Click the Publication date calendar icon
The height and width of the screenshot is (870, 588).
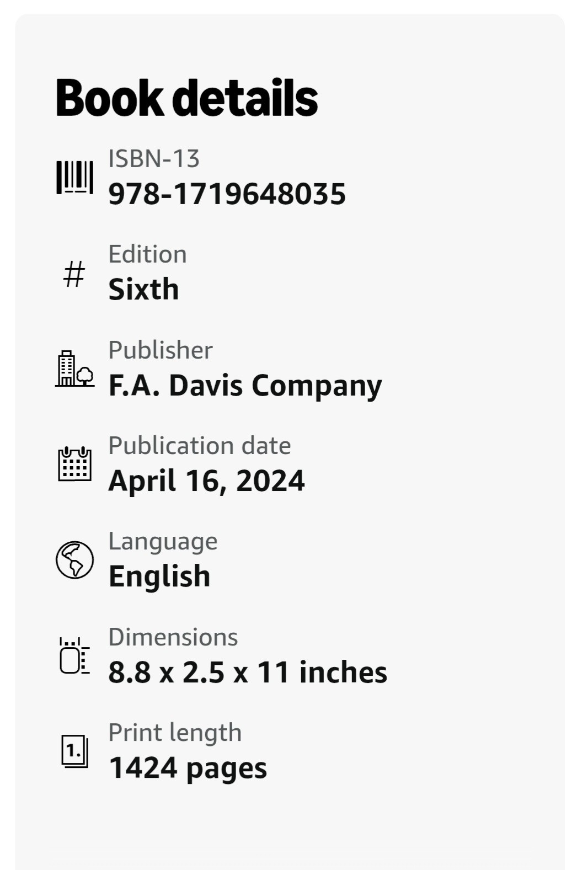pyautogui.click(x=74, y=464)
